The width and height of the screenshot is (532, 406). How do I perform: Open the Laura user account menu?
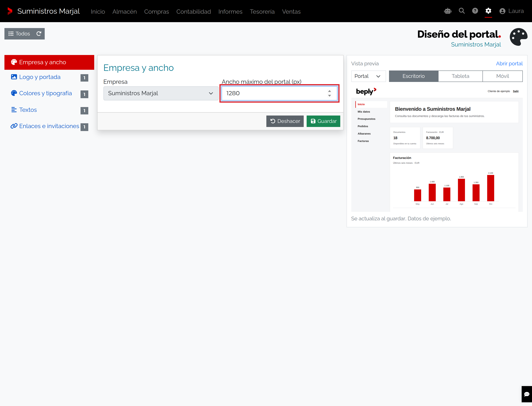click(511, 11)
